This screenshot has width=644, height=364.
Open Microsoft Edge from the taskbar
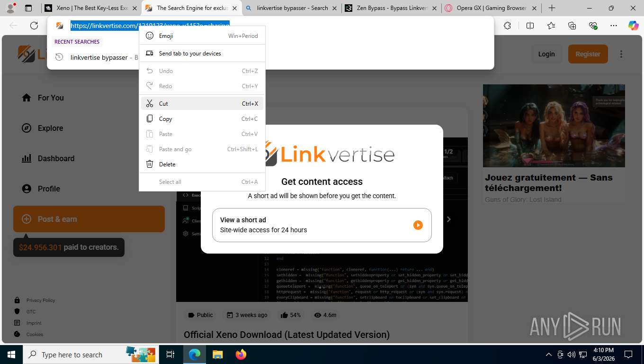195,355
